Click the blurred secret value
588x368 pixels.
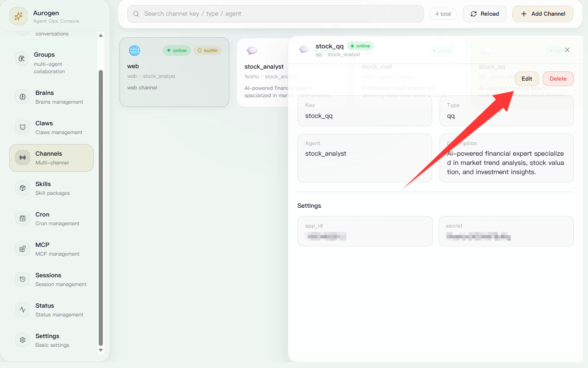[x=478, y=237]
